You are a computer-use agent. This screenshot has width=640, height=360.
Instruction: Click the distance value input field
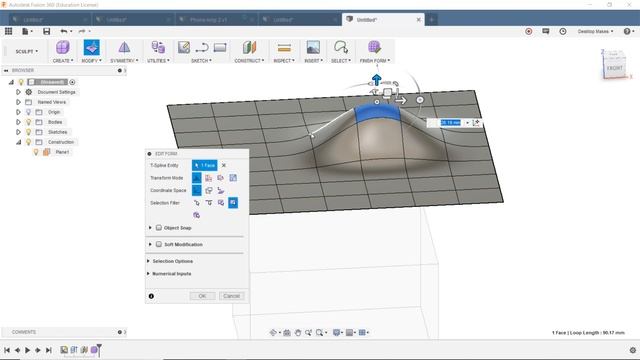[x=451, y=122]
